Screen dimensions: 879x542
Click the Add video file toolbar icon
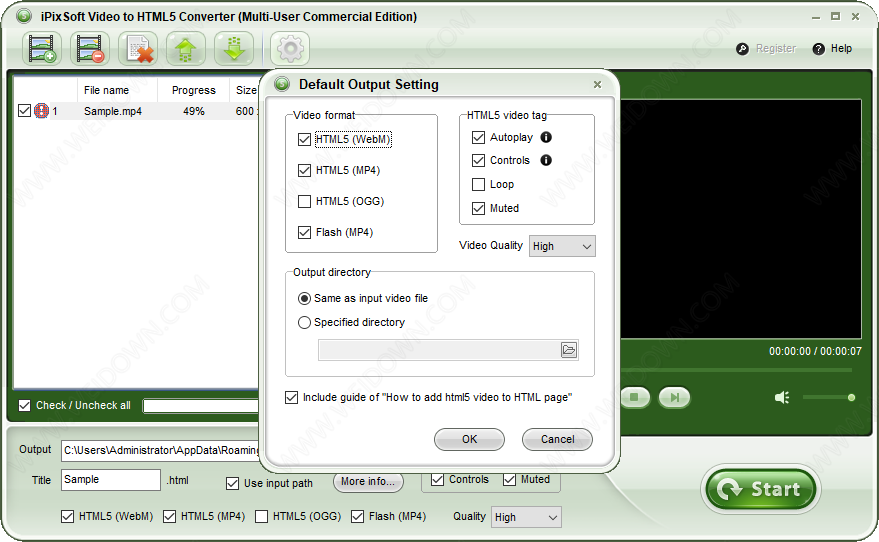pyautogui.click(x=42, y=49)
